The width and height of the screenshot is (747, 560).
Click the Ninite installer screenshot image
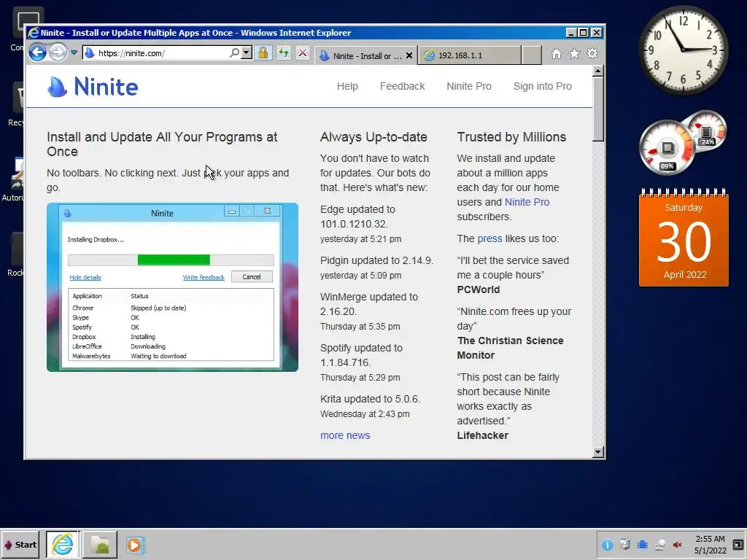tap(172, 287)
